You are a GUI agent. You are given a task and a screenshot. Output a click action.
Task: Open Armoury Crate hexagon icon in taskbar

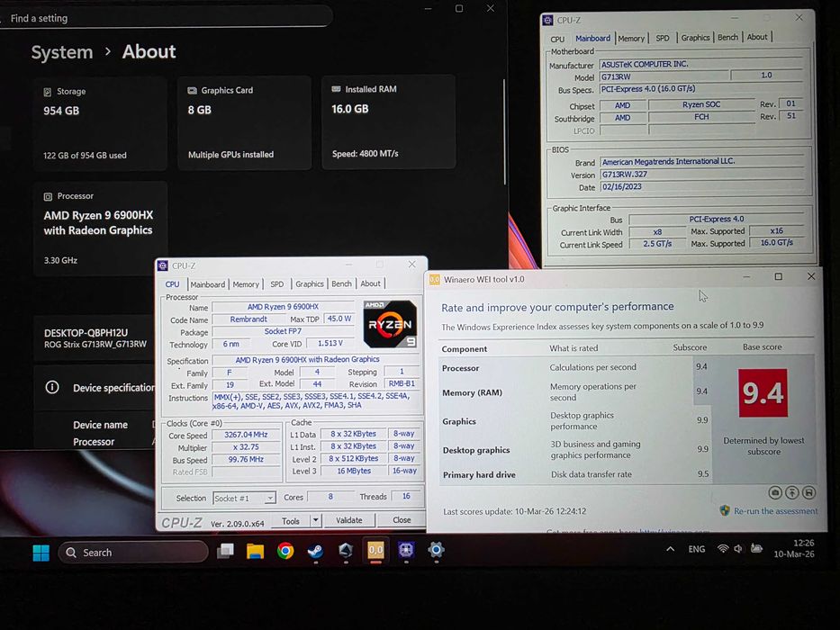pos(346,550)
